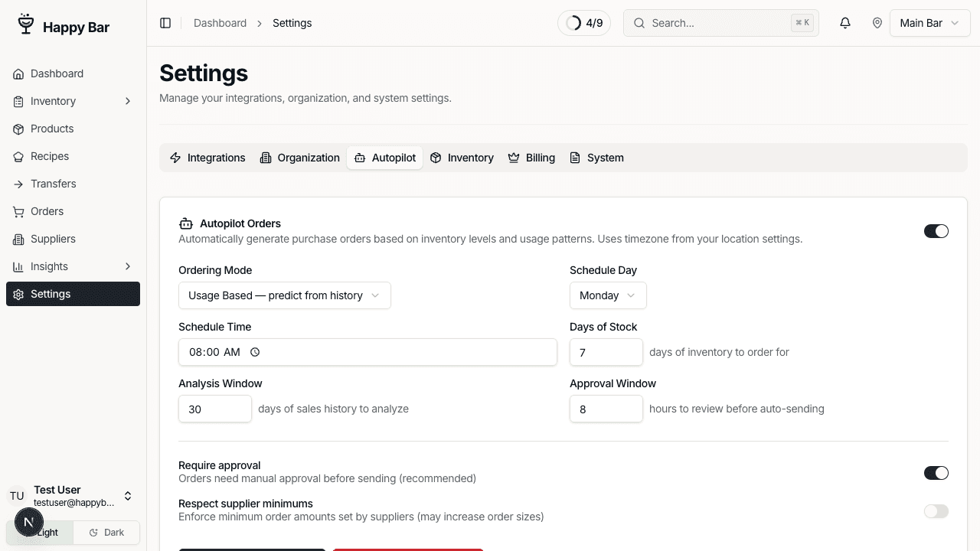Viewport: 980px width, 551px height.
Task: Click the notifications bell icon
Action: tap(844, 23)
